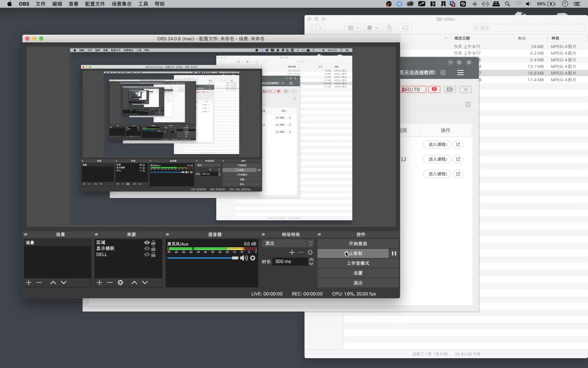Click the stop recording button
The height and width of the screenshot is (368, 588).
coord(353,253)
